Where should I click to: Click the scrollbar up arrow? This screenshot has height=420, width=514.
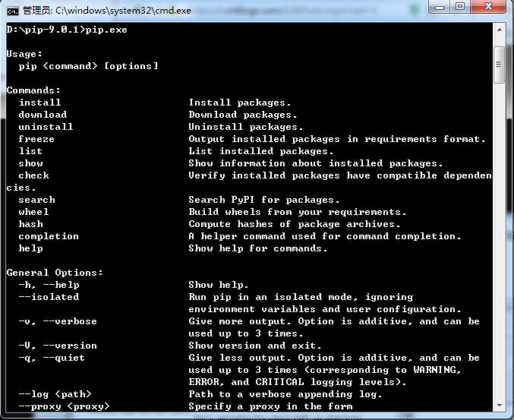[x=500, y=30]
